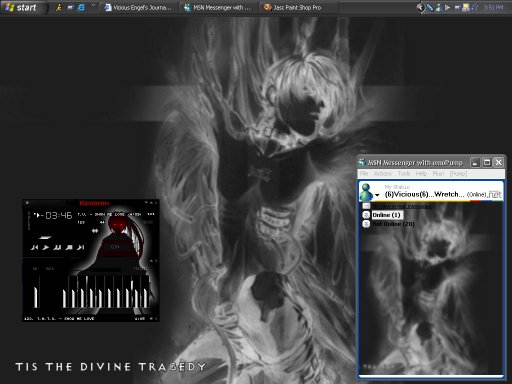Click the MSN Messenger title bar icon

coord(362,163)
